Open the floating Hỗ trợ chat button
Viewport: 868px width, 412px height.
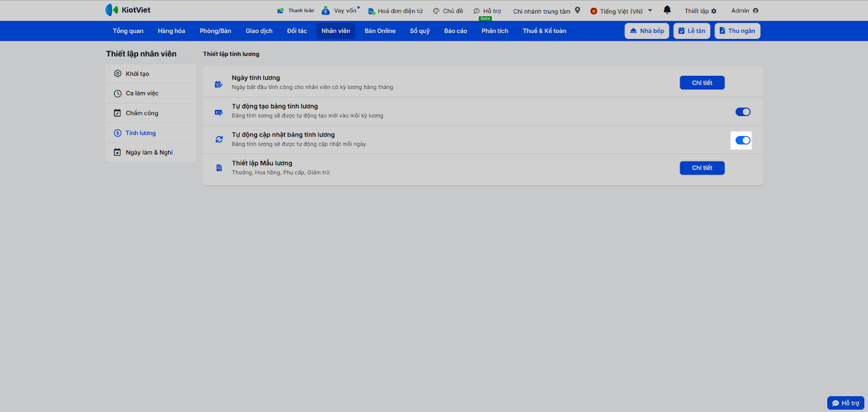(x=846, y=403)
